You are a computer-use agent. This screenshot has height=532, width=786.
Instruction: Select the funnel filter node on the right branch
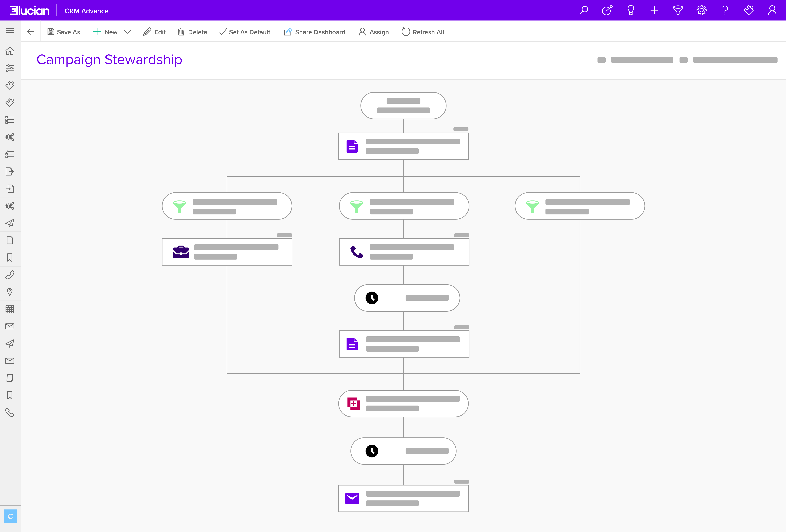(x=580, y=206)
